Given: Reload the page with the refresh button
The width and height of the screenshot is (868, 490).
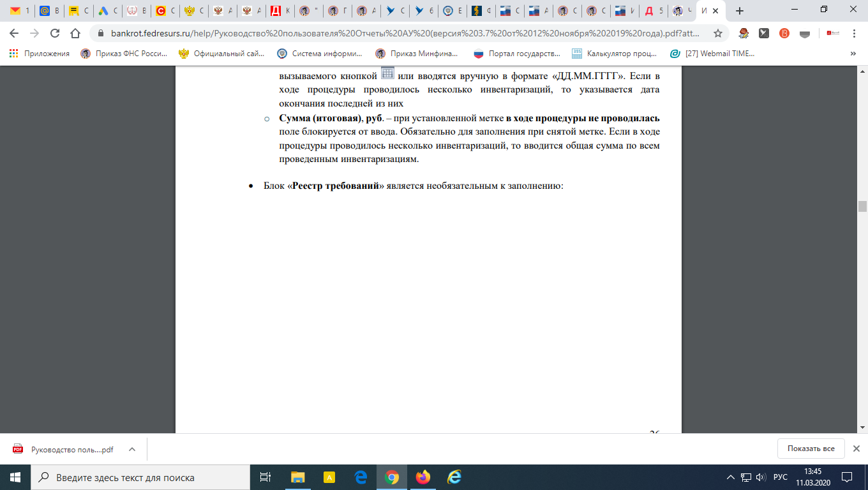Looking at the screenshot, I should [55, 33].
